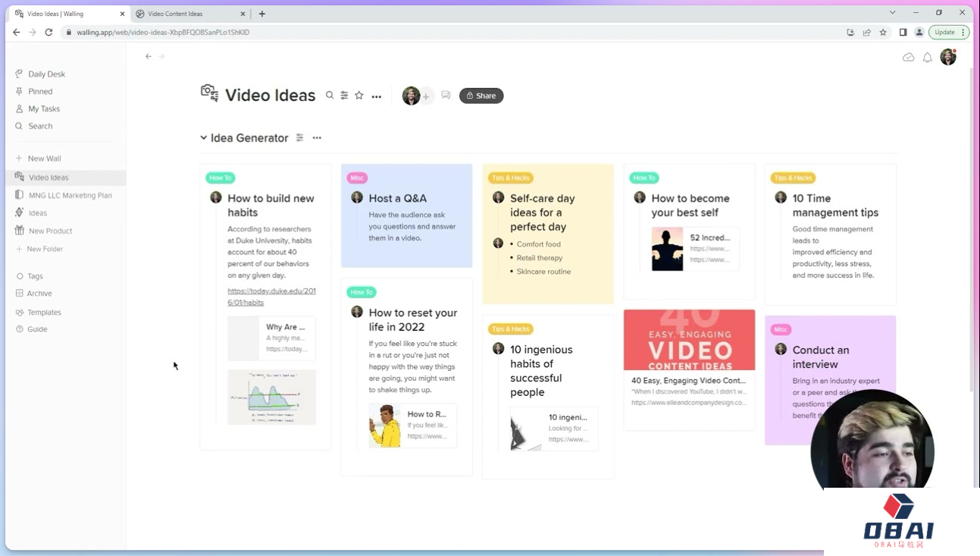
Task: Open the Chrome tab search dropdown arrow
Action: click(x=892, y=13)
